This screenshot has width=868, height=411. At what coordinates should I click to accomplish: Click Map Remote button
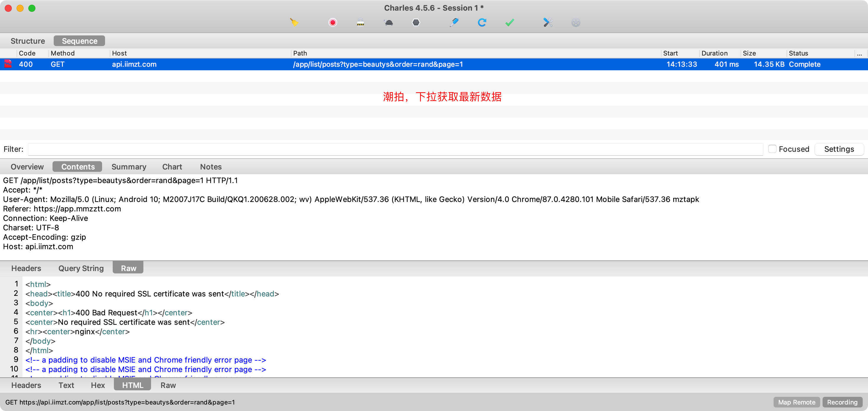point(797,402)
